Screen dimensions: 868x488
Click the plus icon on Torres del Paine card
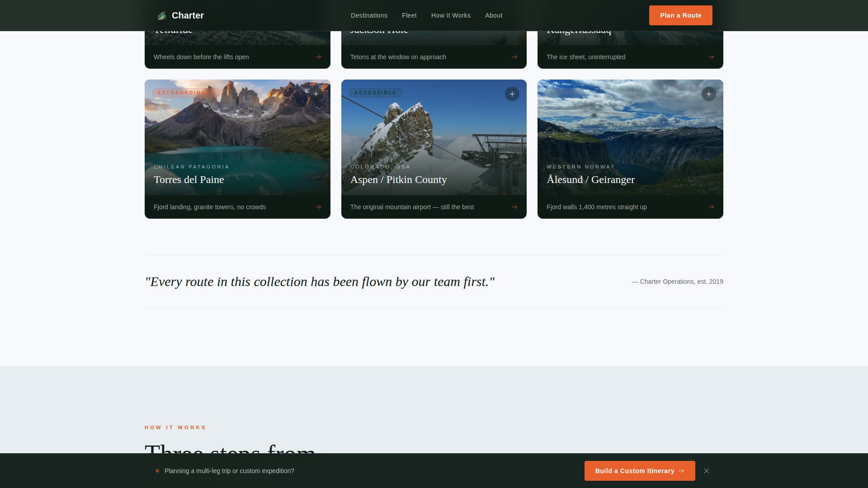316,94
